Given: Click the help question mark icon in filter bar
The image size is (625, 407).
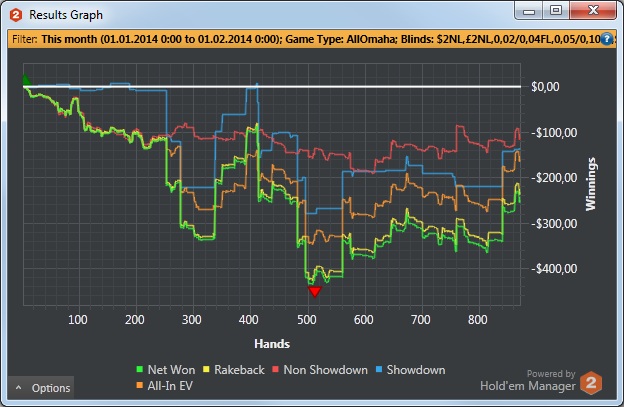Looking at the screenshot, I should click(x=606, y=39).
